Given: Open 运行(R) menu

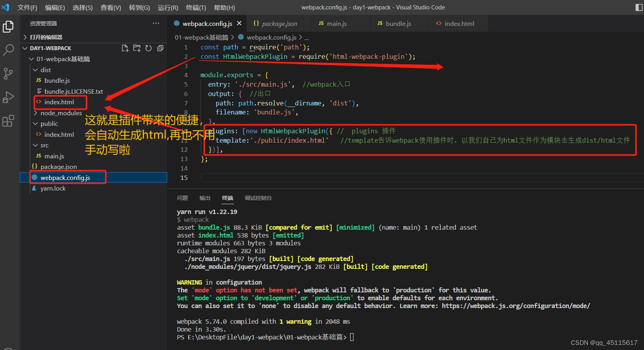Looking at the screenshot, I should (x=168, y=7).
